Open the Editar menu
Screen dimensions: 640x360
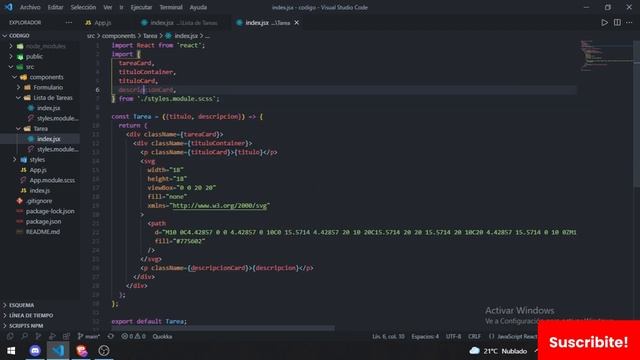(55, 7)
